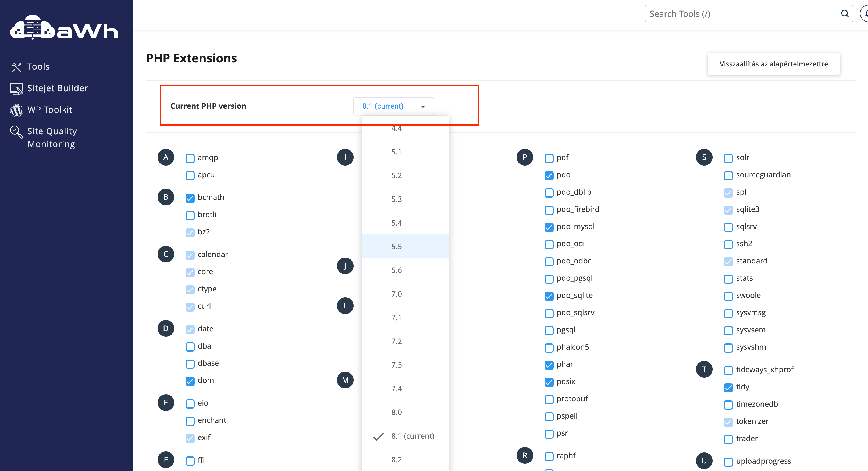This screenshot has height=471, width=868.
Task: Enable the apcu extension
Action: [x=190, y=175]
